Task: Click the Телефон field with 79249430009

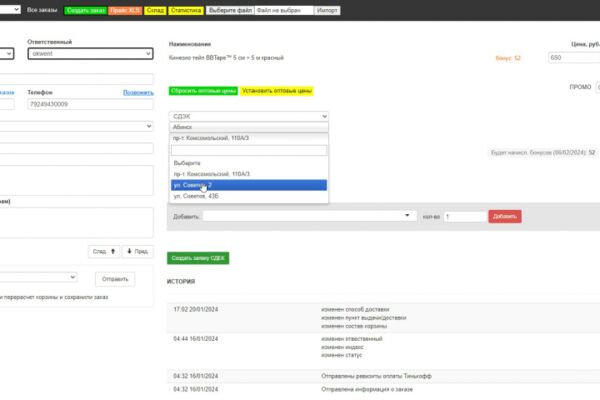Action: 90,104
